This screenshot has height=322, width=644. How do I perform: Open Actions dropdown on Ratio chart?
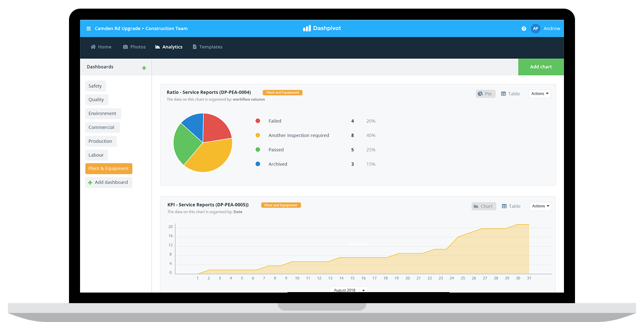point(540,94)
